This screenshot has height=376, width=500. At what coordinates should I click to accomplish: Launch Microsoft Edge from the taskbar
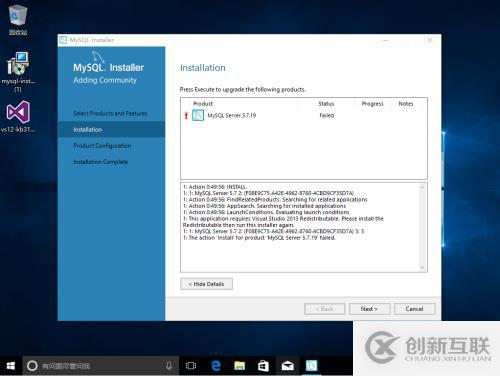[216, 366]
